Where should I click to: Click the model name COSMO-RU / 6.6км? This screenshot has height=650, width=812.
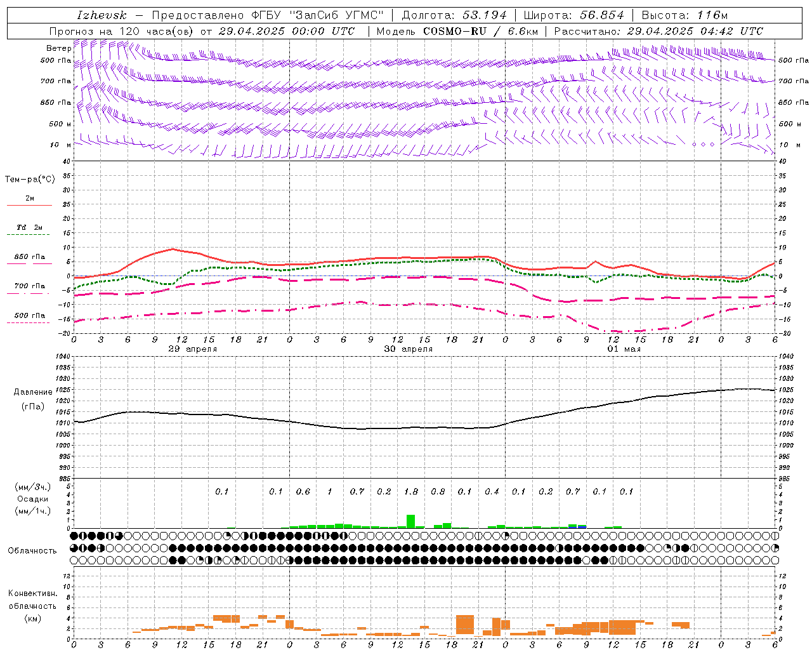coord(480,31)
